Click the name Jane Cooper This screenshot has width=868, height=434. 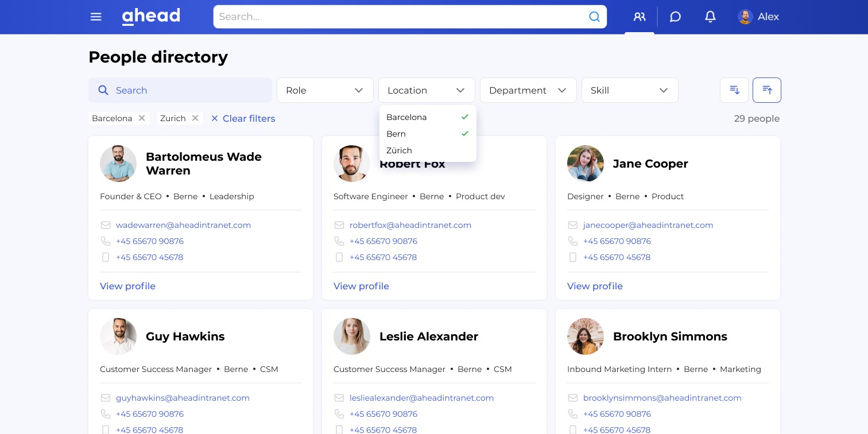[650, 164]
